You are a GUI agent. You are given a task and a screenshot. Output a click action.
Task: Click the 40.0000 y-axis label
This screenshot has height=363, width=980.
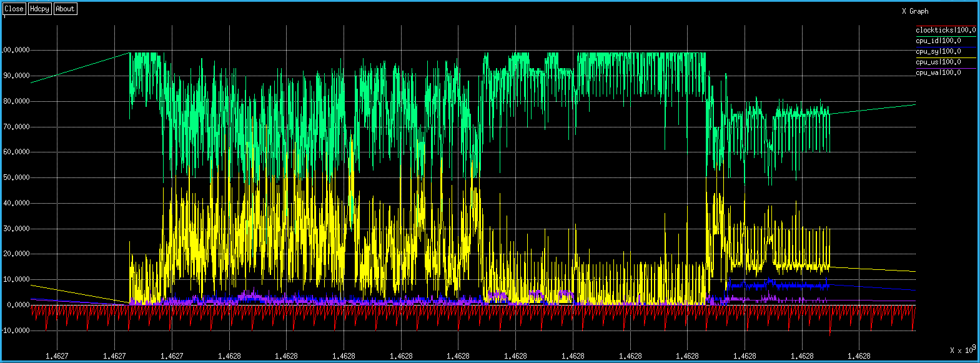pyautogui.click(x=16, y=203)
